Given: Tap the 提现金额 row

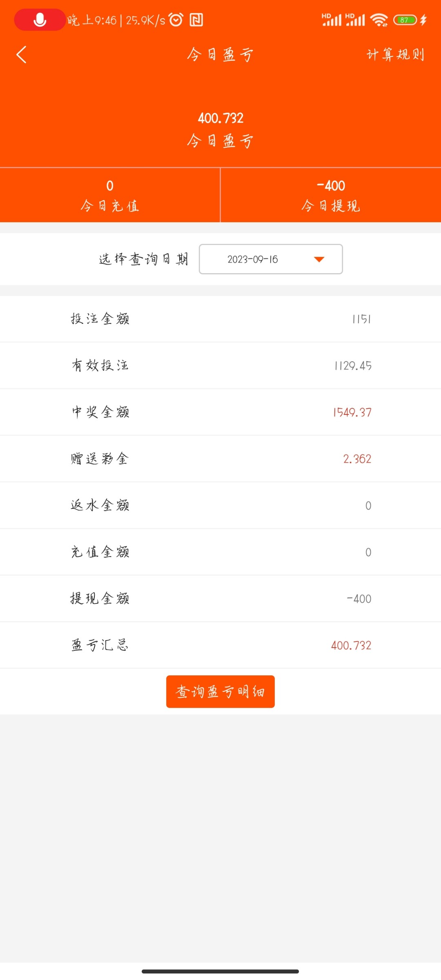Looking at the screenshot, I should tap(220, 599).
